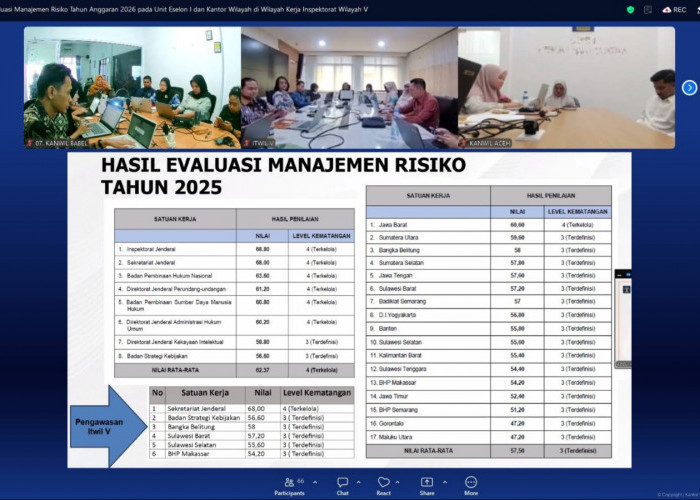Click the Sumatera Utara row
The image size is (700, 500).
point(489,238)
